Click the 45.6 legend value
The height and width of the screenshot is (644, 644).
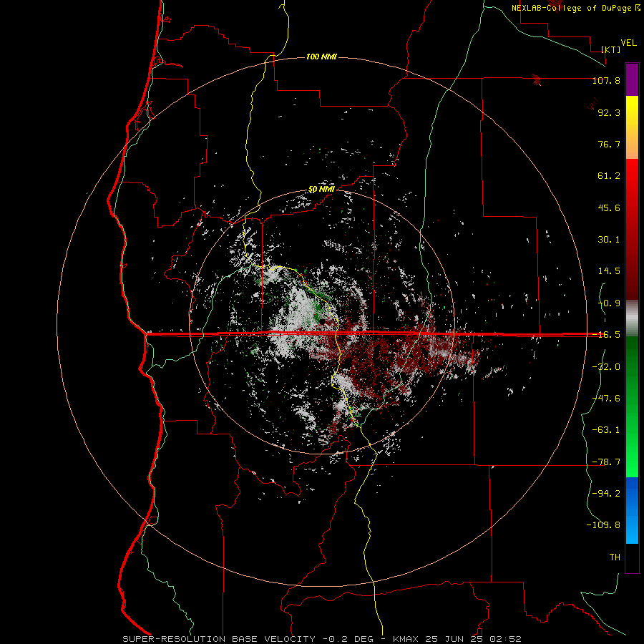[609, 208]
